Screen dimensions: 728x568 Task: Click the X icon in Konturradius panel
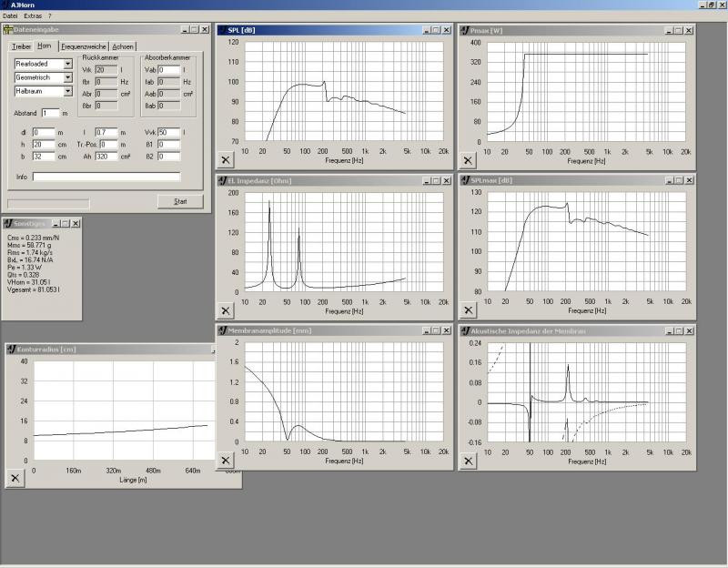(x=15, y=478)
